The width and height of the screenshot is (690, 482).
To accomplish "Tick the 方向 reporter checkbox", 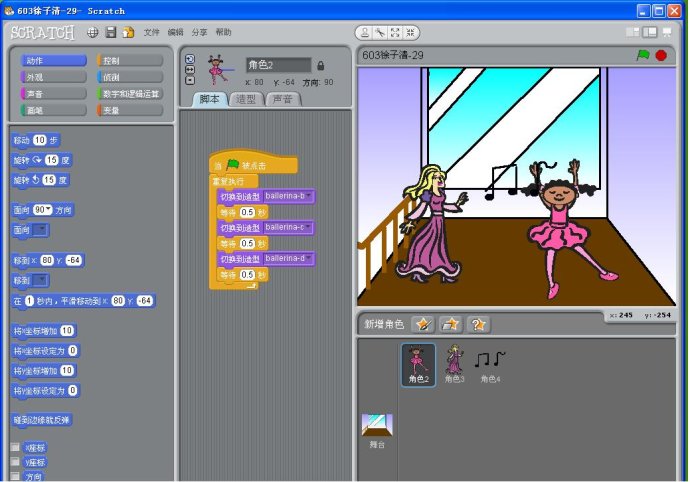I will pos(15,476).
